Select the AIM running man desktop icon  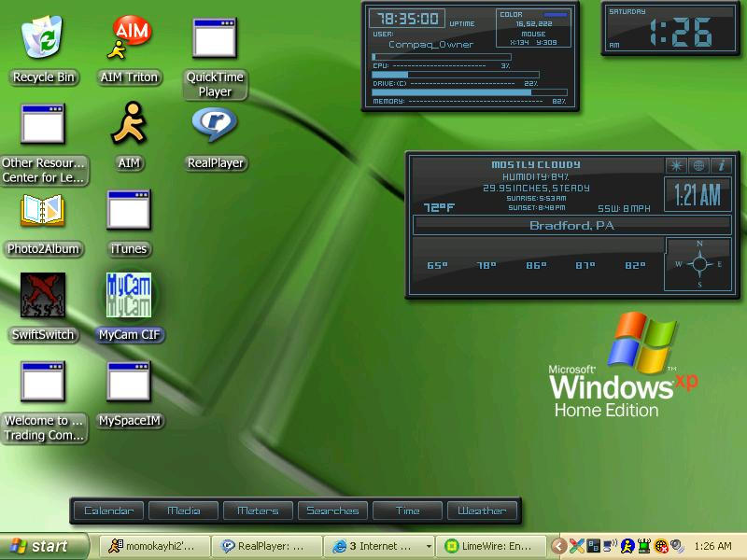[129, 123]
